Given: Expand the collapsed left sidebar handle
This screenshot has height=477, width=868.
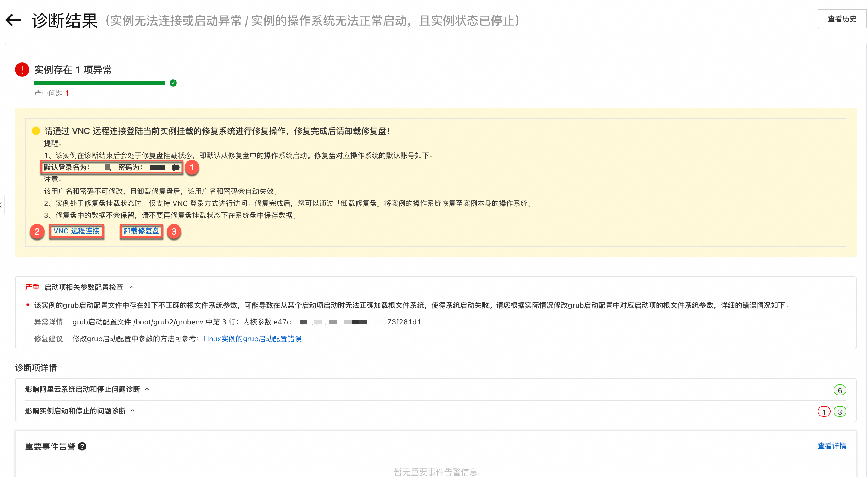Looking at the screenshot, I should pos(2,205).
